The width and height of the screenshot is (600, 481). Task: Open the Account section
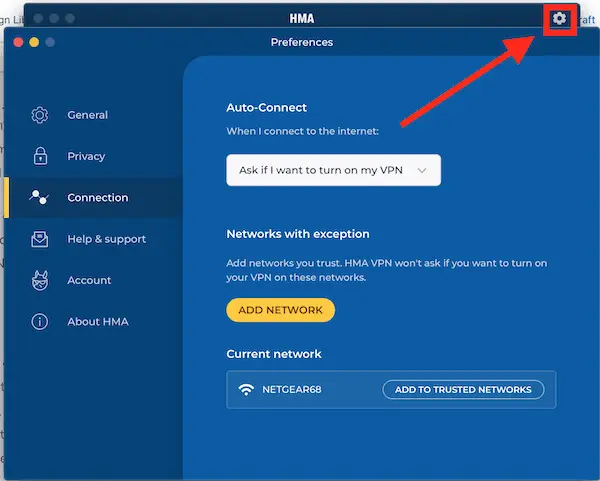(x=93, y=280)
